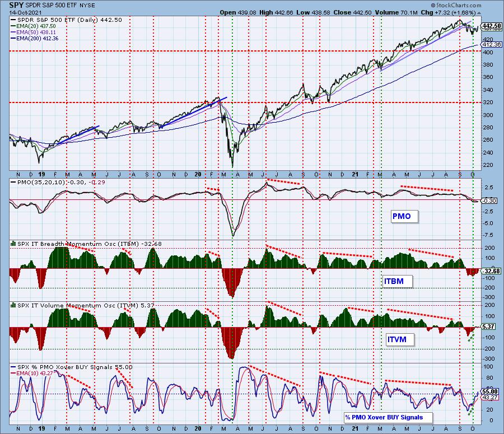The width and height of the screenshot is (504, 434).
Task: Click the SPX % PMO Xover BUY Signals label
Action: (71, 367)
